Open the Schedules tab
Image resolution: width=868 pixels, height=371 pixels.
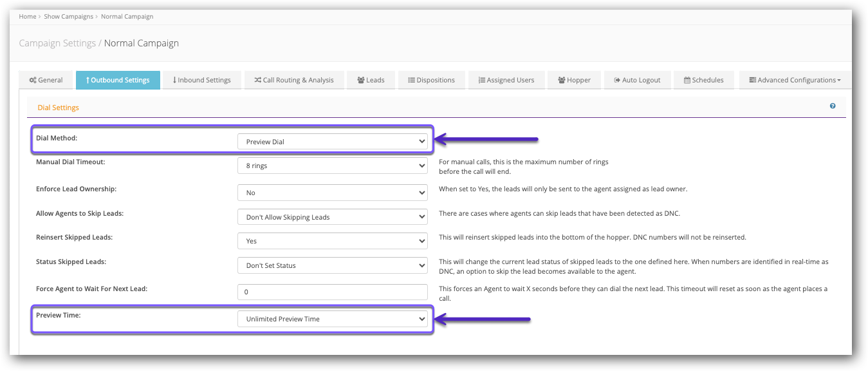tap(703, 80)
